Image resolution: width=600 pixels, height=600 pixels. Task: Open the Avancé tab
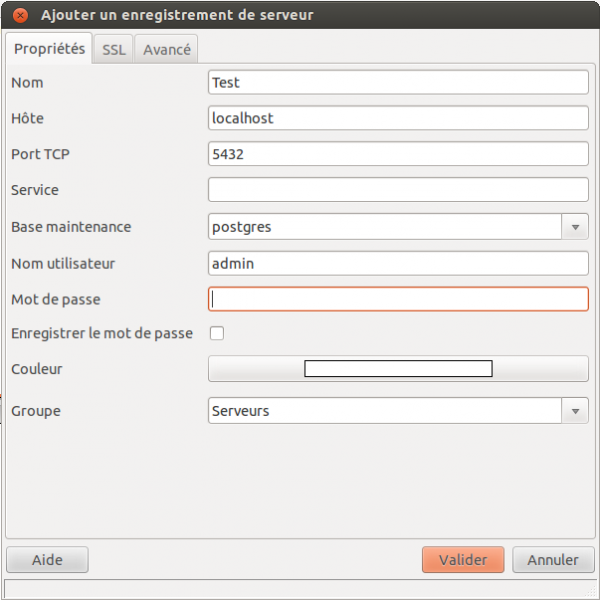point(166,49)
